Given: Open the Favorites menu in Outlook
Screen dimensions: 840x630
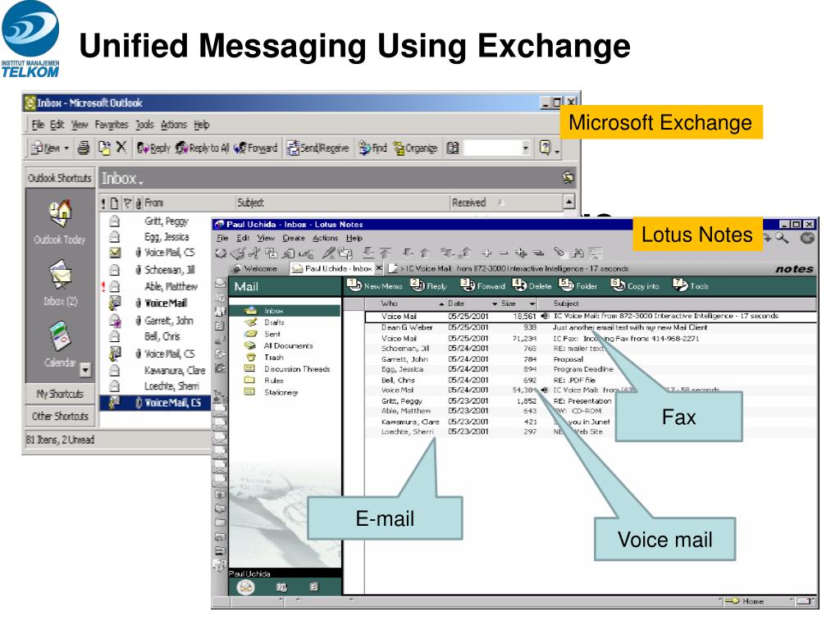Looking at the screenshot, I should point(112,125).
